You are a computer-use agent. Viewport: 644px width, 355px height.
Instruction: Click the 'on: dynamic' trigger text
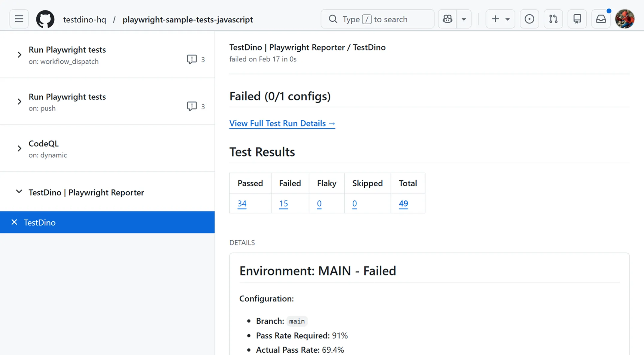[x=48, y=155]
